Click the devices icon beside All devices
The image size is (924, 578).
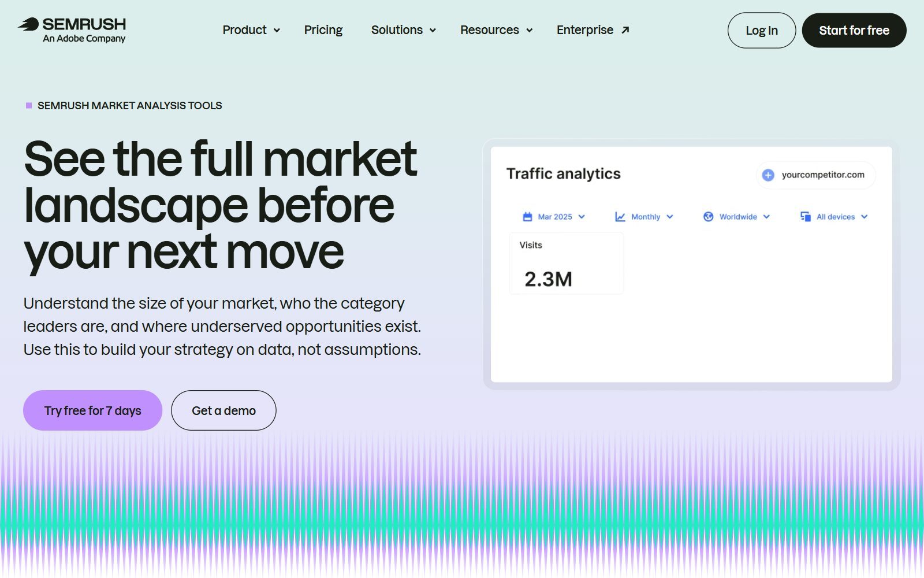(x=806, y=217)
